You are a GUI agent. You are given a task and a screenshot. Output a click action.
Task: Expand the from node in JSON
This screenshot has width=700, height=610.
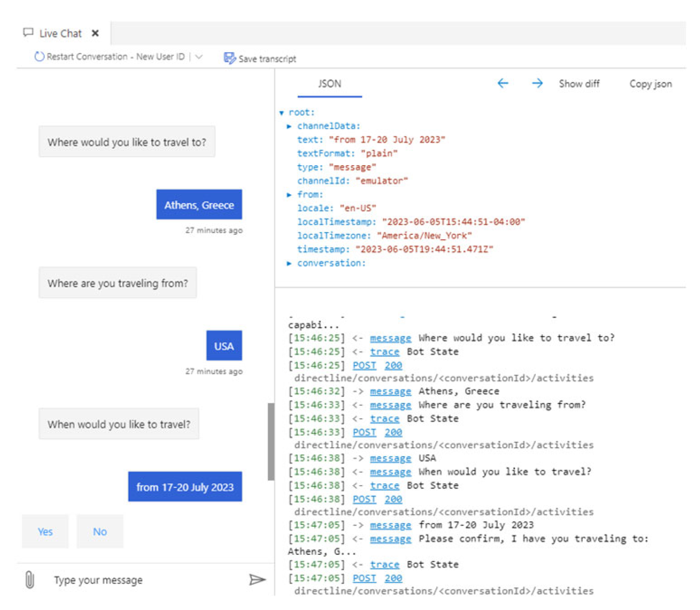coord(289,195)
